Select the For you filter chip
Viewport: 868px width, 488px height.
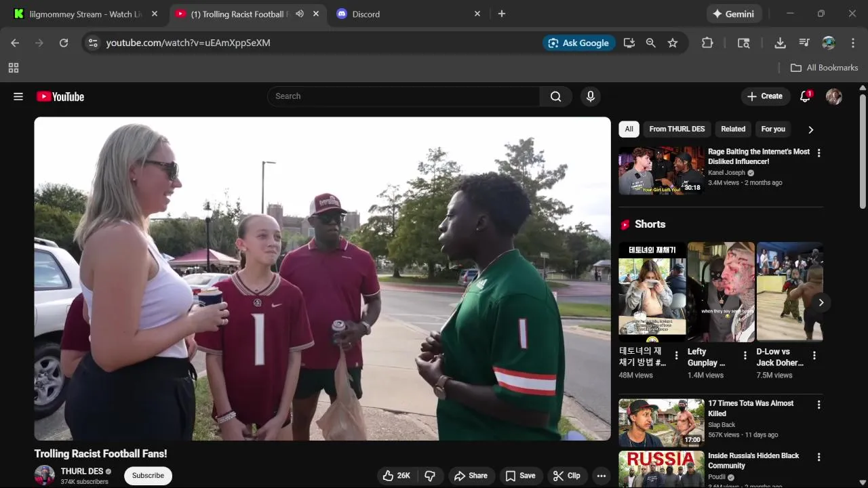tap(773, 129)
